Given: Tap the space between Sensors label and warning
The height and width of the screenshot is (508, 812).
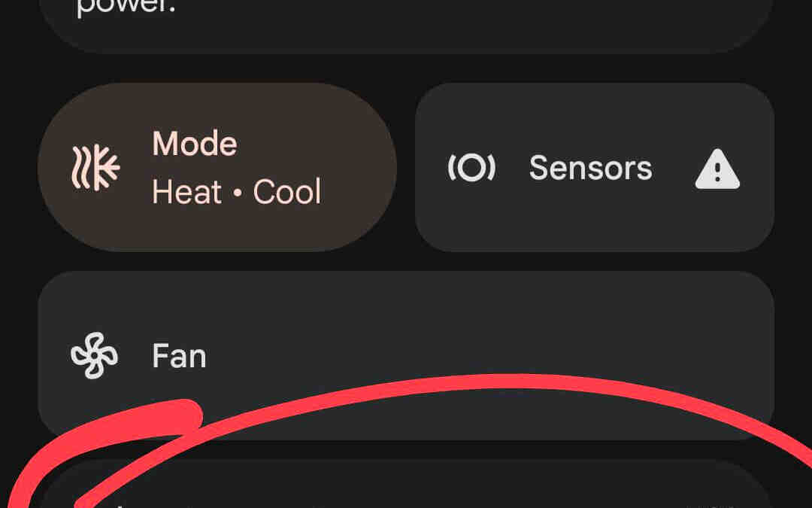Looking at the screenshot, I should (x=673, y=168).
